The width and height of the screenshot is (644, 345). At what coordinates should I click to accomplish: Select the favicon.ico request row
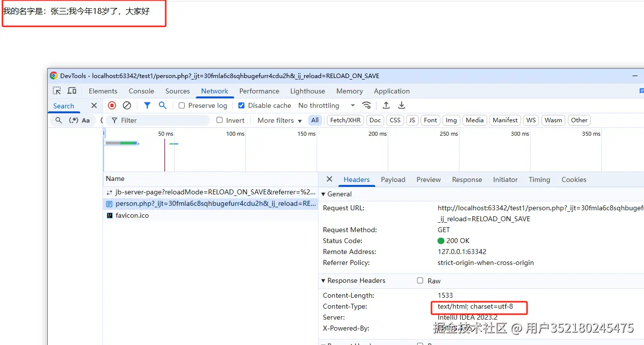(x=211, y=215)
